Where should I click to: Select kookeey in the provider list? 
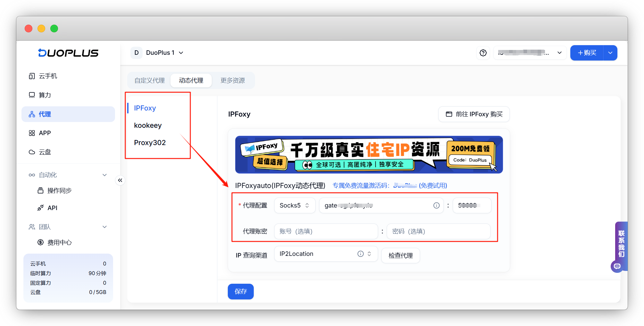[x=148, y=126]
